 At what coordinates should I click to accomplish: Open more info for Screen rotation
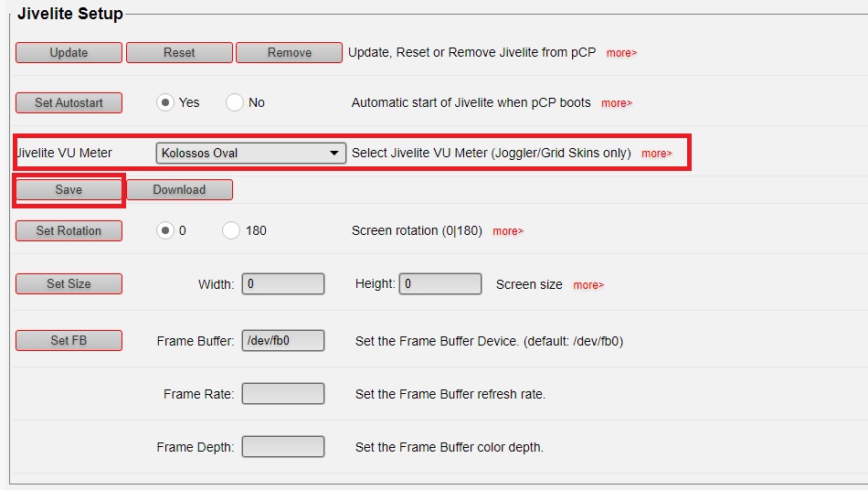click(508, 231)
